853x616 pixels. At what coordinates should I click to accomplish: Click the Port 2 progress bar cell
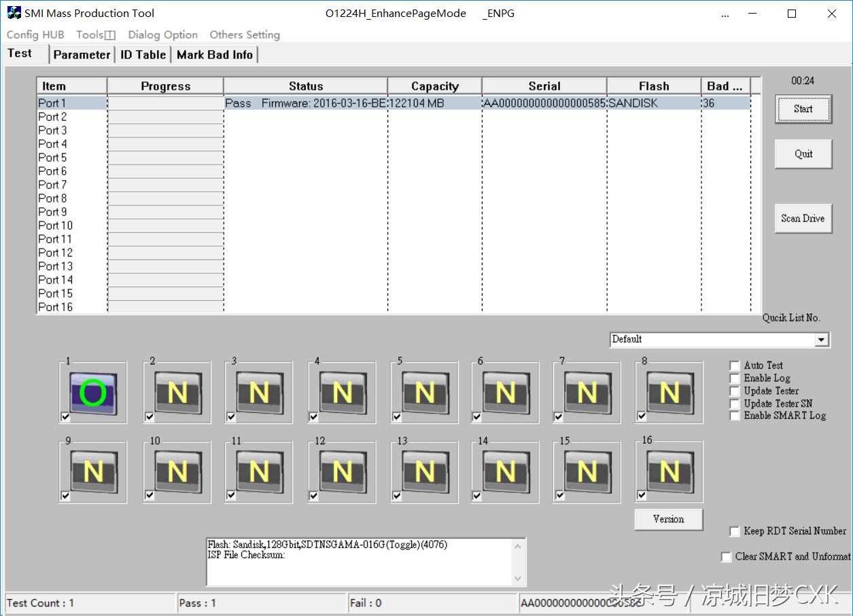point(166,117)
